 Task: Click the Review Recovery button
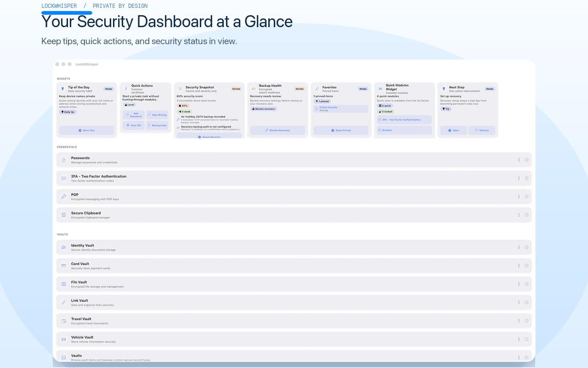(277, 130)
